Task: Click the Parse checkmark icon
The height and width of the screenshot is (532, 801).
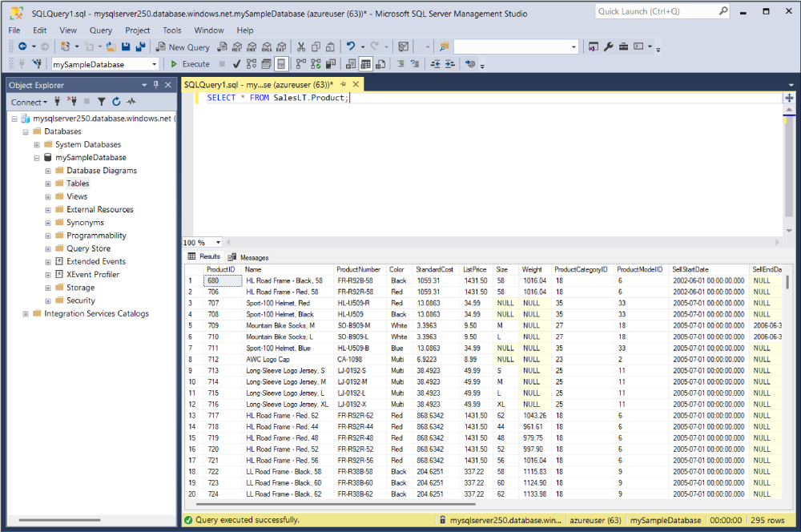Action: (x=236, y=64)
